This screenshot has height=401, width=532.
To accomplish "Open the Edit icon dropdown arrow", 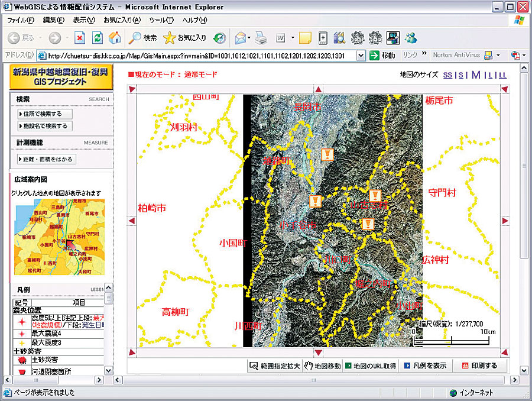I will click(x=293, y=38).
